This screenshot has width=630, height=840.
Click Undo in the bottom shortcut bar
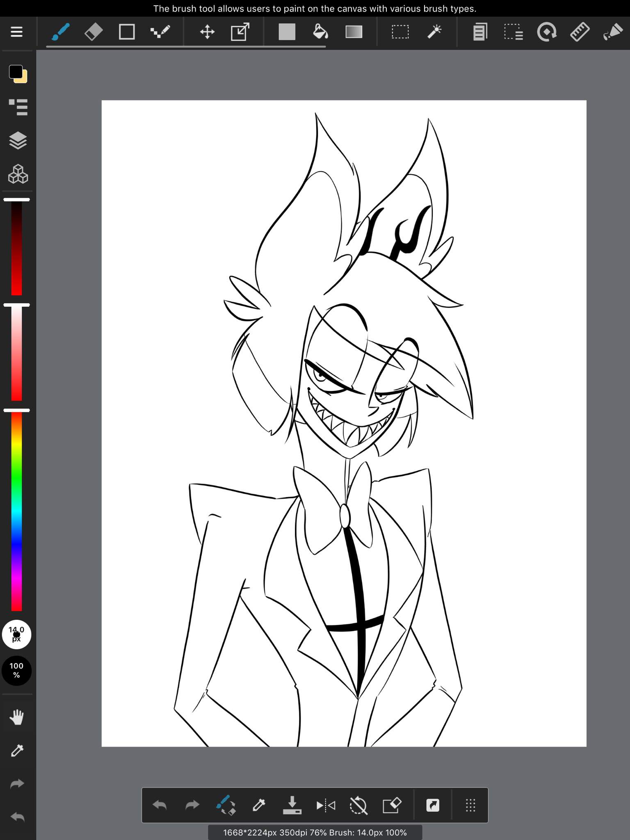tap(160, 805)
